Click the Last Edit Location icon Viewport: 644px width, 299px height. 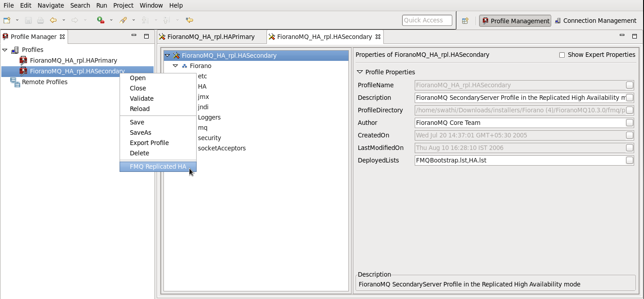(189, 20)
